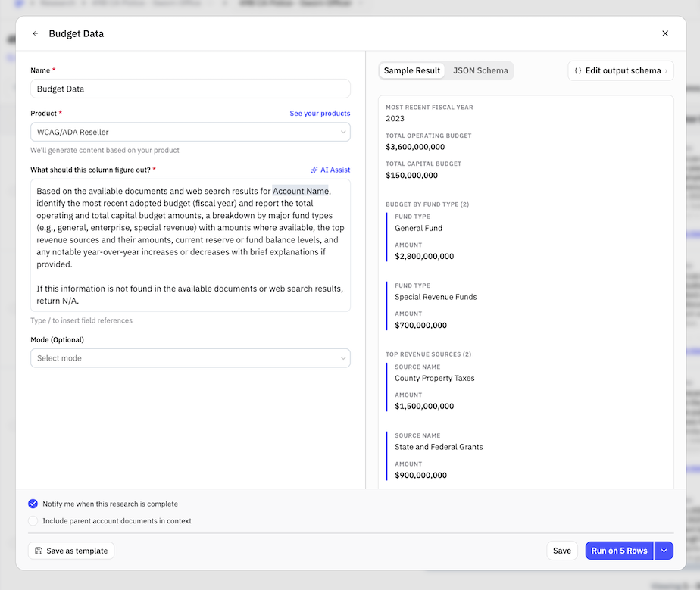Image resolution: width=700 pixels, height=590 pixels.
Task: Click the $2,800,000,000 amount
Action: click(x=424, y=257)
